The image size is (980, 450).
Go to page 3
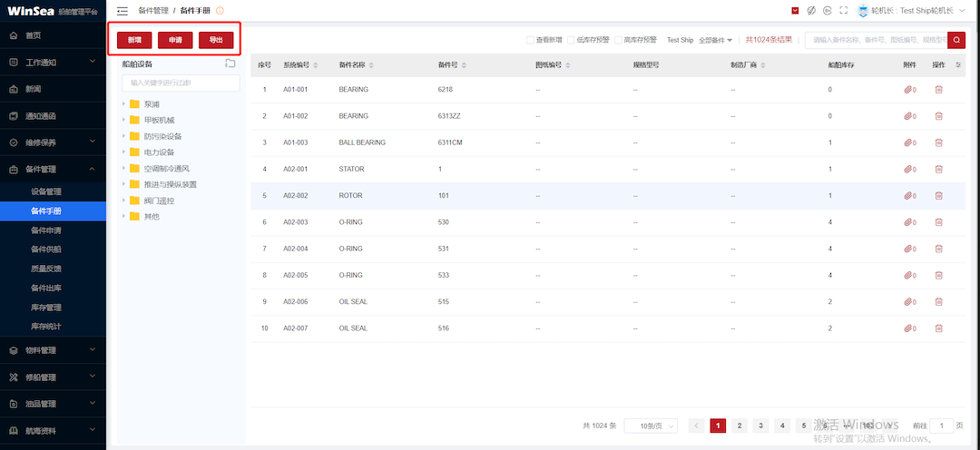760,426
